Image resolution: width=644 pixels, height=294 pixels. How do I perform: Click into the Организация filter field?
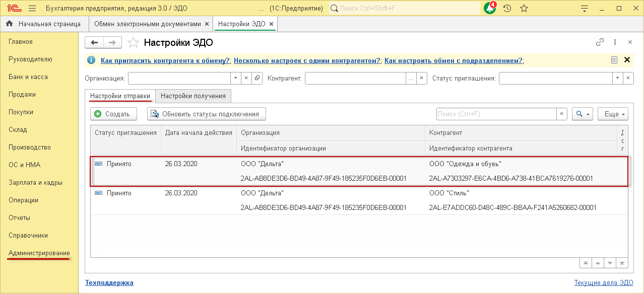179,78
